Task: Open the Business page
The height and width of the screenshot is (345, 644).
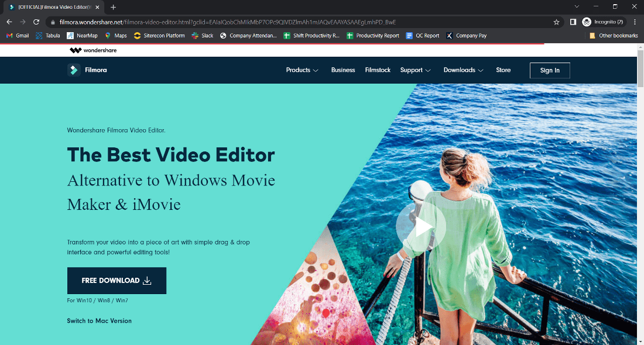Action: [343, 70]
